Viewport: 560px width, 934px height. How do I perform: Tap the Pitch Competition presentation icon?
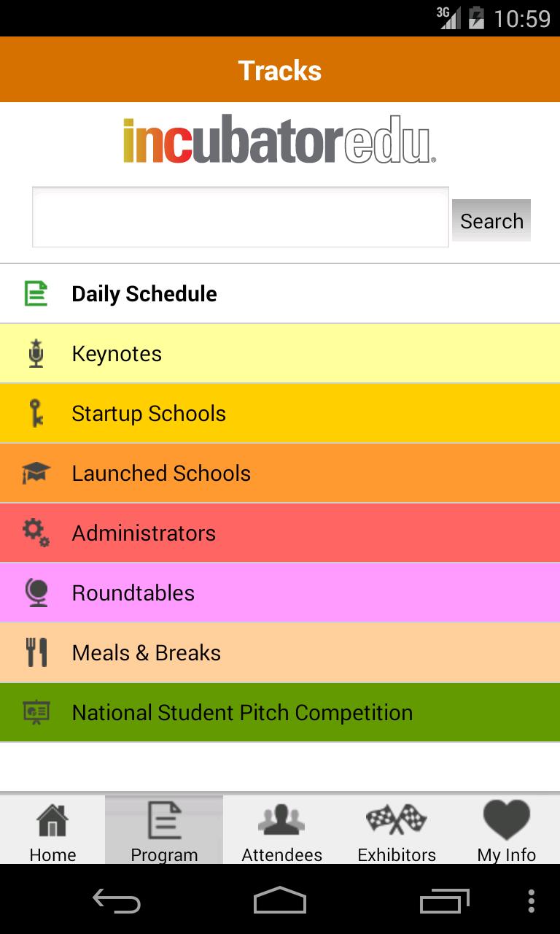(x=36, y=712)
